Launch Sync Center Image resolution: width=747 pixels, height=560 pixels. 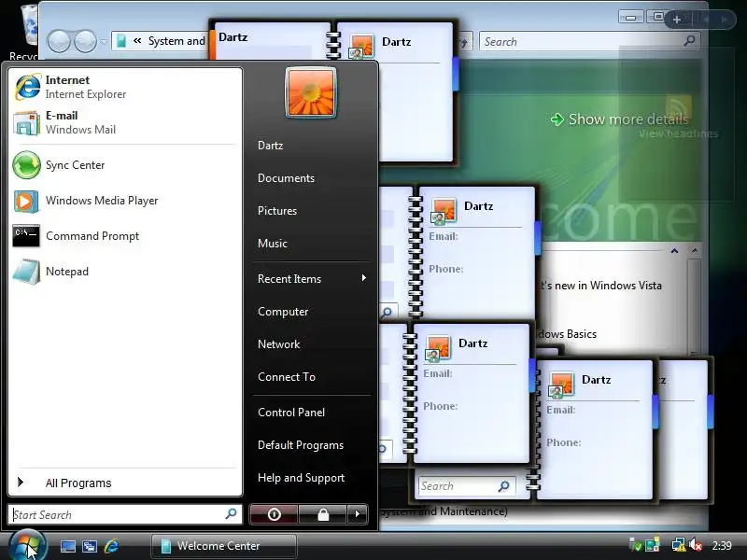[125, 165]
